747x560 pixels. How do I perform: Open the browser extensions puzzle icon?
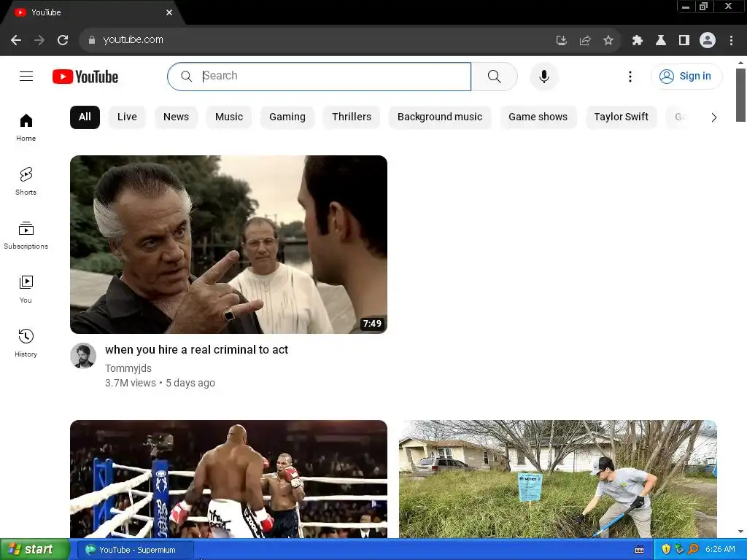638,41
